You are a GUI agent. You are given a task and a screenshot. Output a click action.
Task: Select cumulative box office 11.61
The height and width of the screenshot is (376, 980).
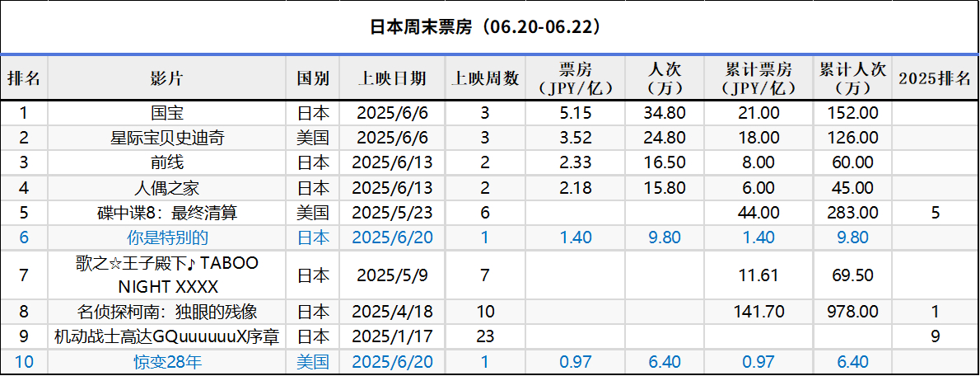758,275
